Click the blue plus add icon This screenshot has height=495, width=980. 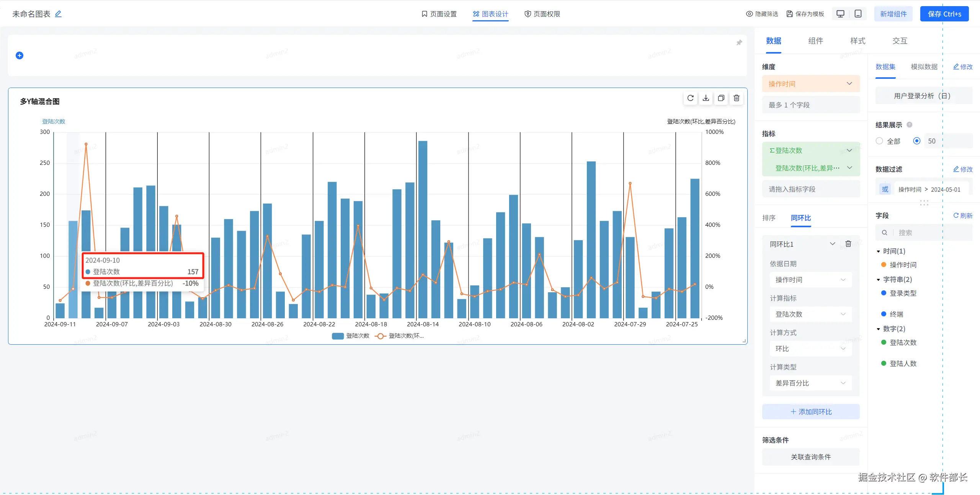tap(20, 56)
